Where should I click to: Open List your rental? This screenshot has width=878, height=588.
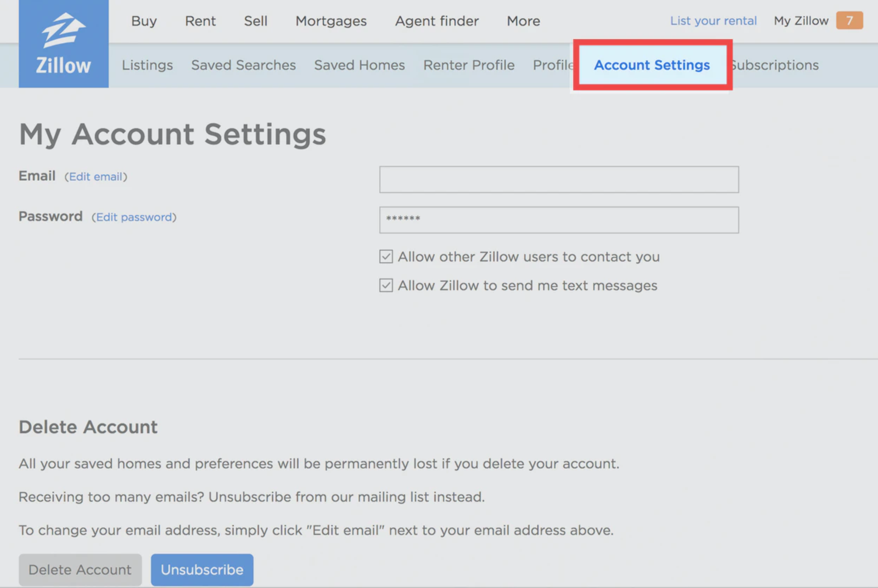[713, 21]
